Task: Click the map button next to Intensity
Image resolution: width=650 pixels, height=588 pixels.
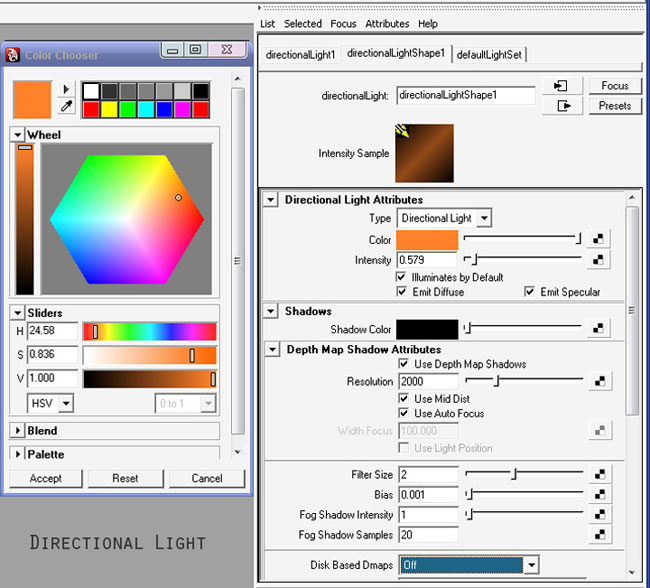Action: click(599, 260)
